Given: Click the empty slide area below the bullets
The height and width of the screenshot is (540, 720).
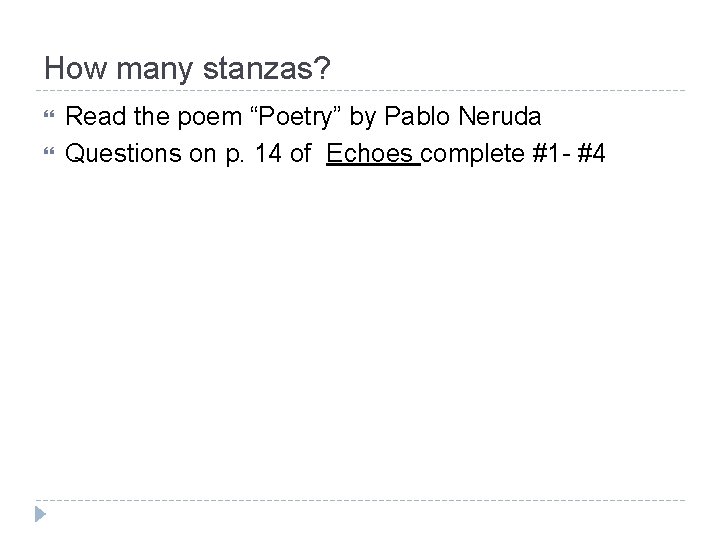Looking at the screenshot, I should [x=360, y=320].
